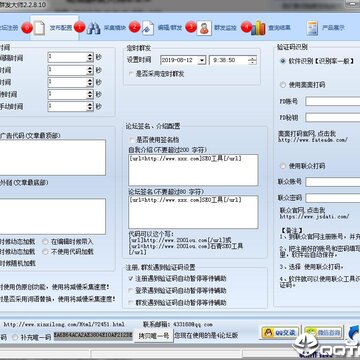Click the 联众账号 input field
Screen dimensions: 360x360
coord(333,182)
